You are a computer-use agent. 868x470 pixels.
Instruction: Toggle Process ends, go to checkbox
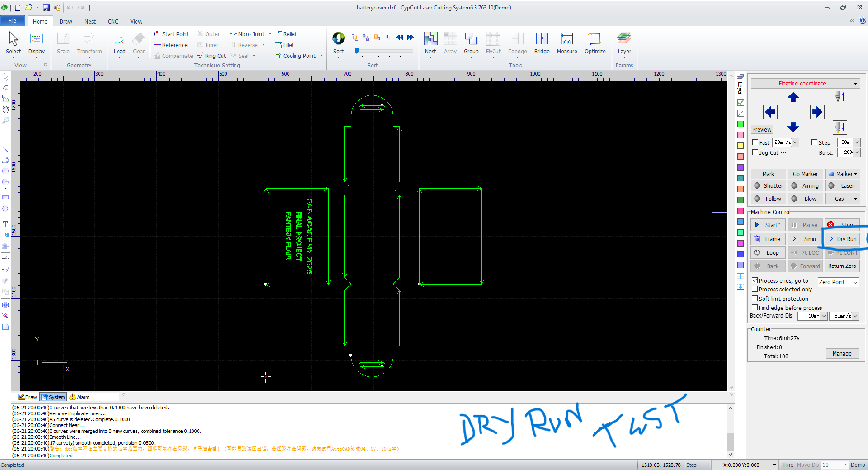pyautogui.click(x=755, y=280)
